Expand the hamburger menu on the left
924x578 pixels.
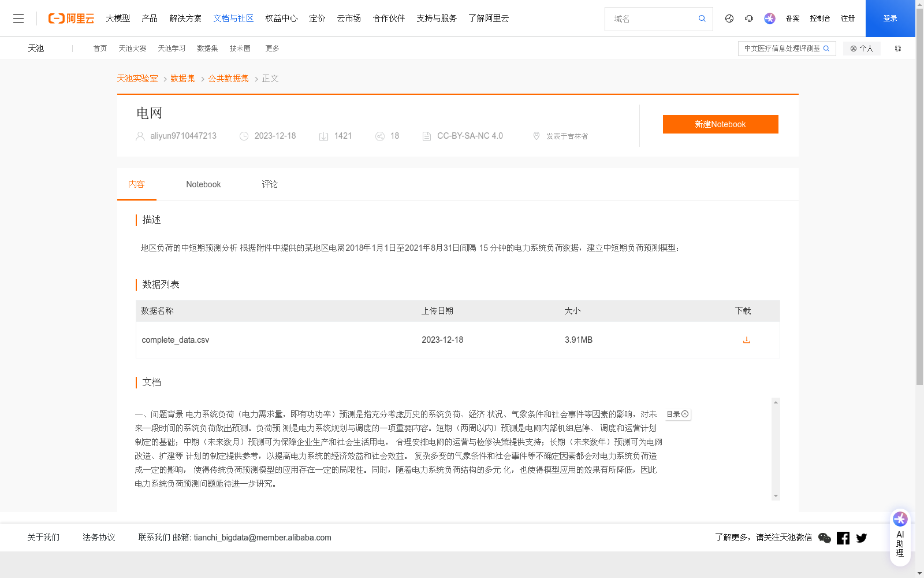point(18,18)
